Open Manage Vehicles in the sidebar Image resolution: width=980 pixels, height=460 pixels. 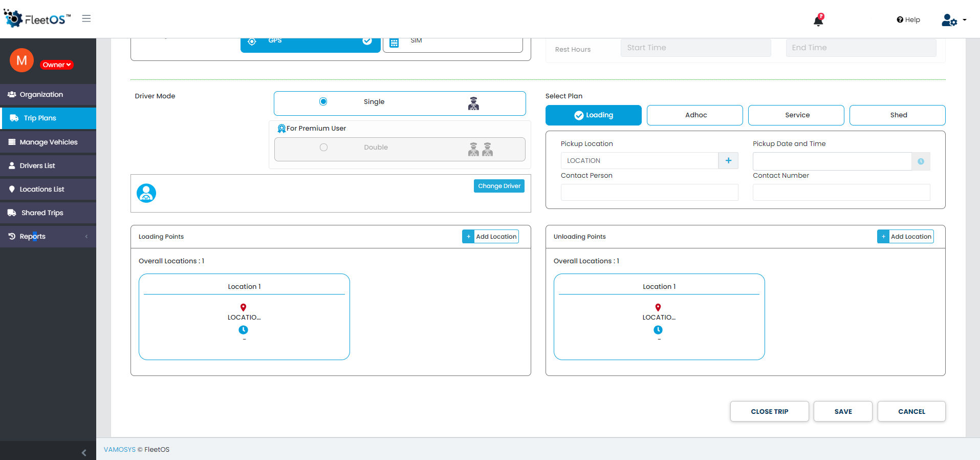pos(48,142)
